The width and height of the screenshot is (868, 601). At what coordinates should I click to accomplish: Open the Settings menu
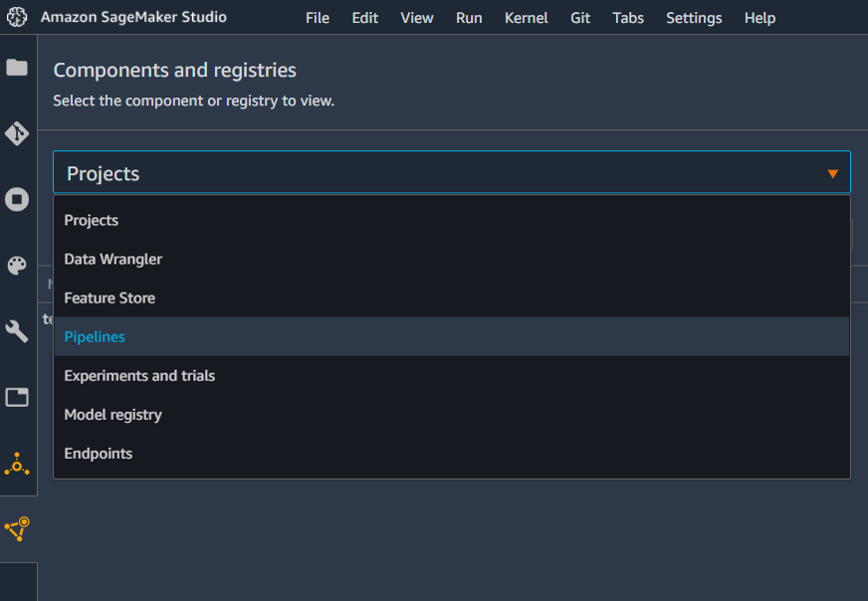(694, 18)
